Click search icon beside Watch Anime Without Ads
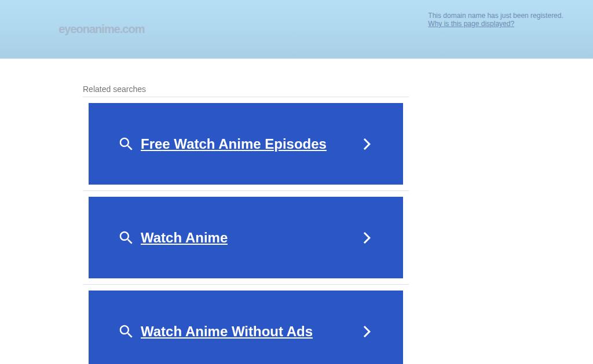The width and height of the screenshot is (593, 364). pos(126,332)
